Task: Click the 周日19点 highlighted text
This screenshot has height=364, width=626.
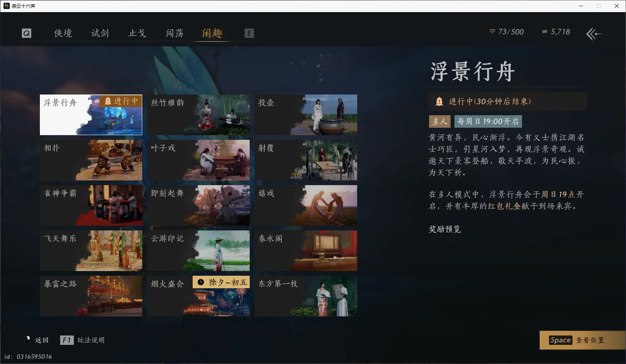Action: [x=558, y=194]
